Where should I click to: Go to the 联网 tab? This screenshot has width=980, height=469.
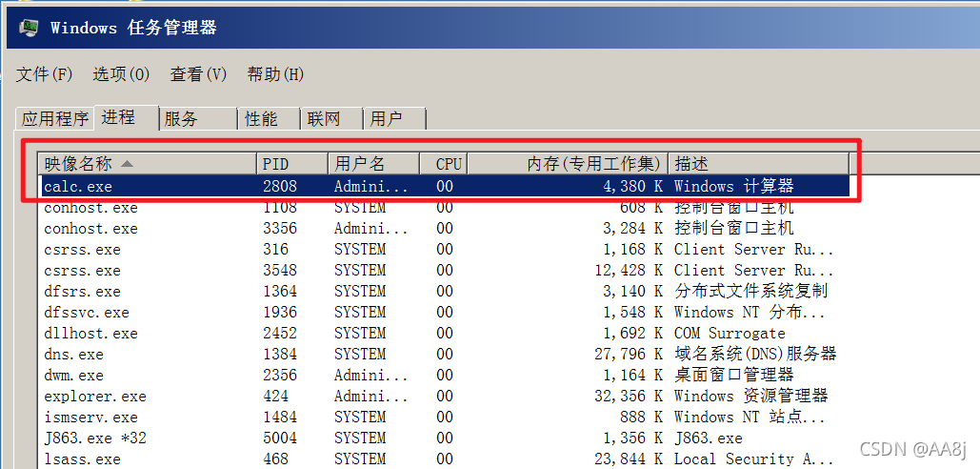[331, 119]
